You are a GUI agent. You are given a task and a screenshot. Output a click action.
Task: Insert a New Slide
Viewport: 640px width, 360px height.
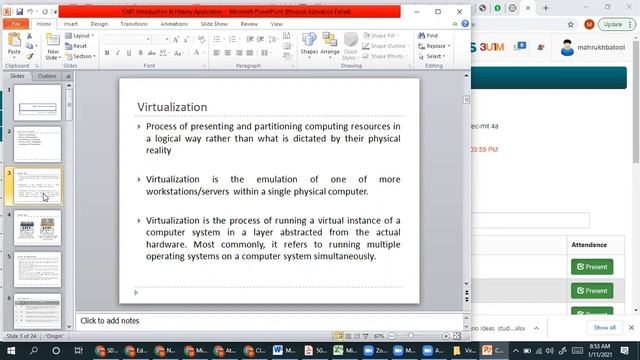tap(53, 46)
